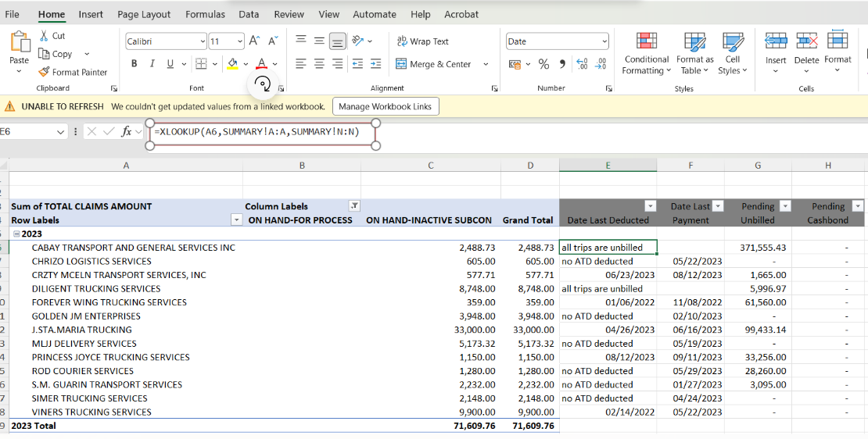The width and height of the screenshot is (868, 439).
Task: Open the Date Last Deducted filter dropdown
Action: click(x=651, y=206)
